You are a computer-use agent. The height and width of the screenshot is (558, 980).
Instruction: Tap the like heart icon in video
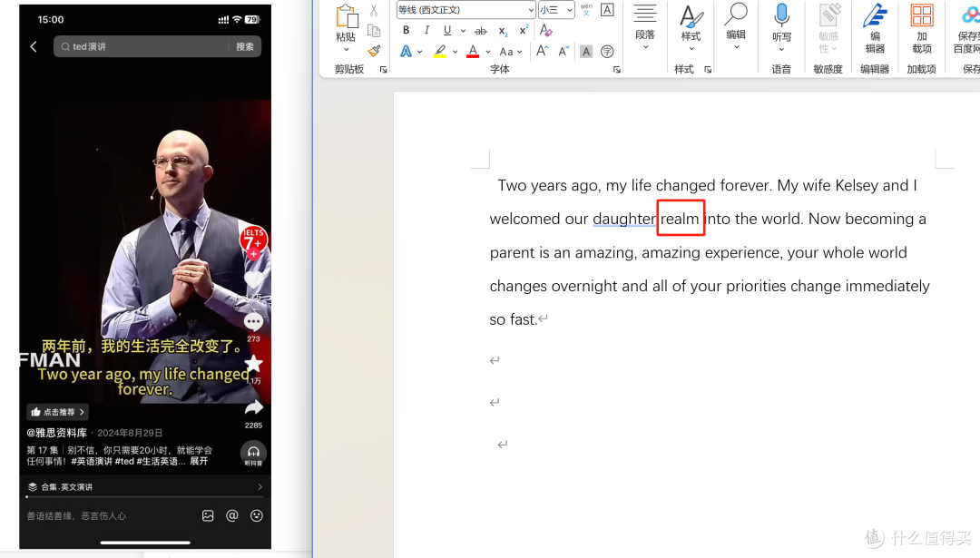(253, 280)
